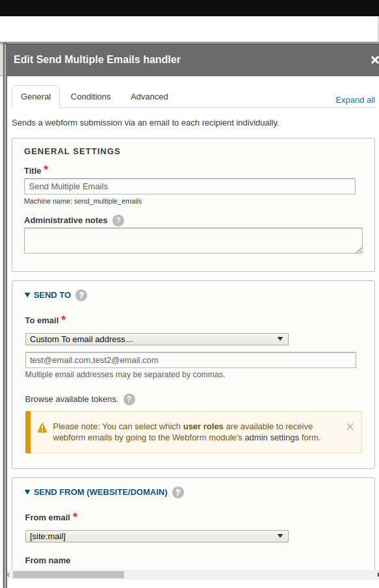
Task: Open the From email dropdown
Action: pyautogui.click(x=157, y=537)
